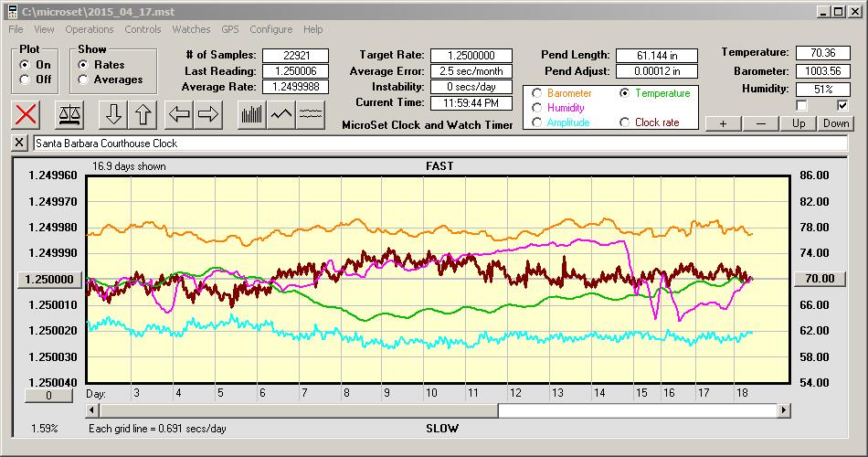Click the left arrow toolbar button
Viewport: 868px width, 457px height.
pos(179,114)
